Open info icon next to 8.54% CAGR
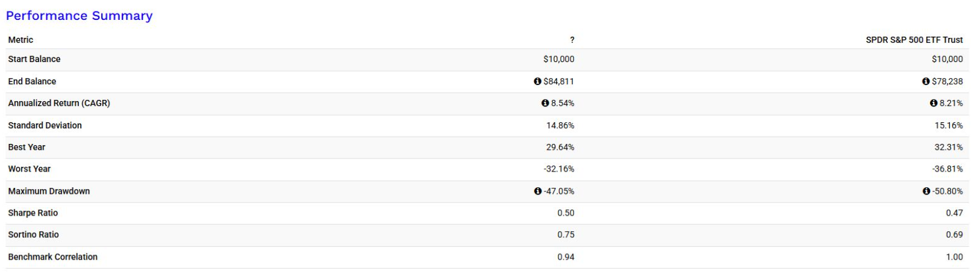 545,104
